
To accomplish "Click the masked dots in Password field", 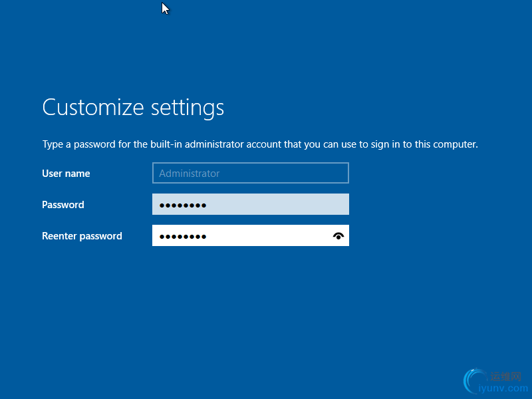I will [183, 205].
